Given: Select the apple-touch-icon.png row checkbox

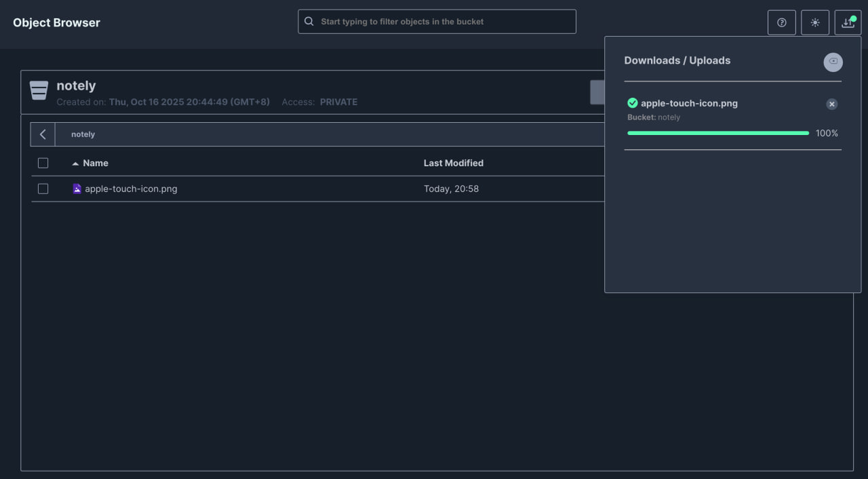Looking at the screenshot, I should coord(43,189).
